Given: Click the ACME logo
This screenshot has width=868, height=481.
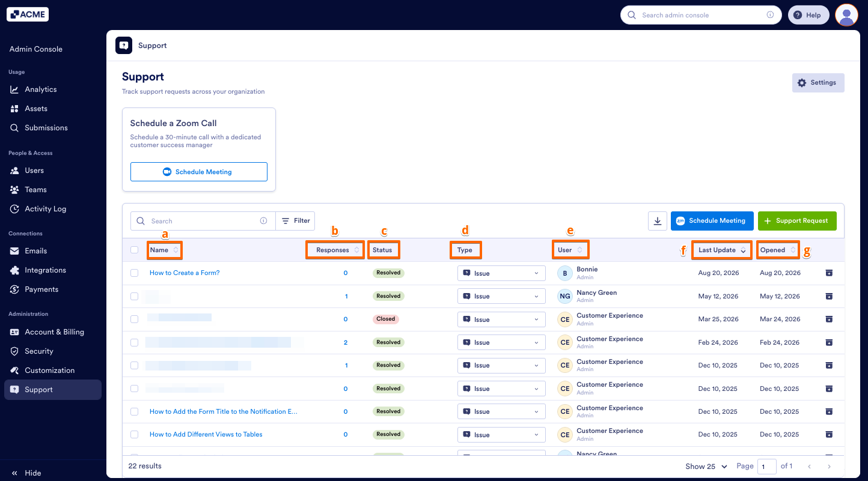Looking at the screenshot, I should point(28,14).
